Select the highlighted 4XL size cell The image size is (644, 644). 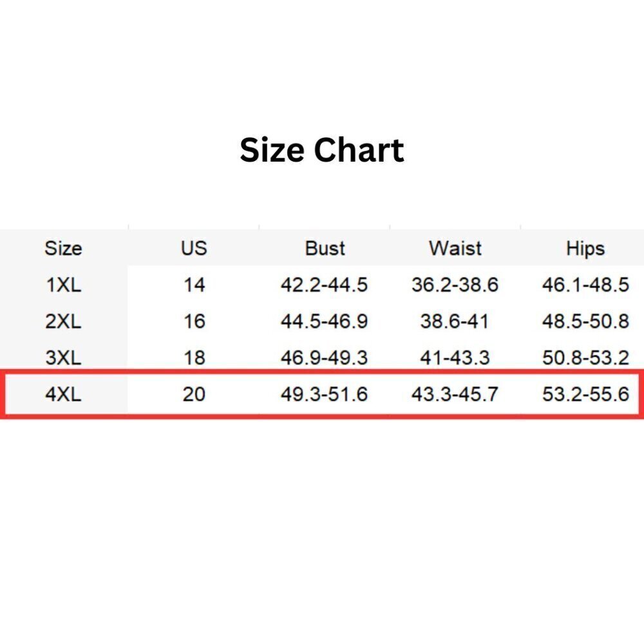point(63,394)
